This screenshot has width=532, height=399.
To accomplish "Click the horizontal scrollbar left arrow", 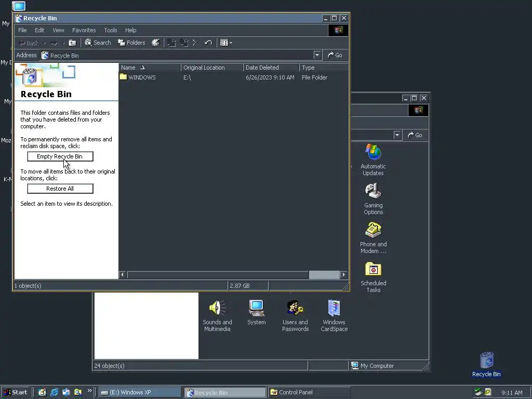I will point(123,274).
